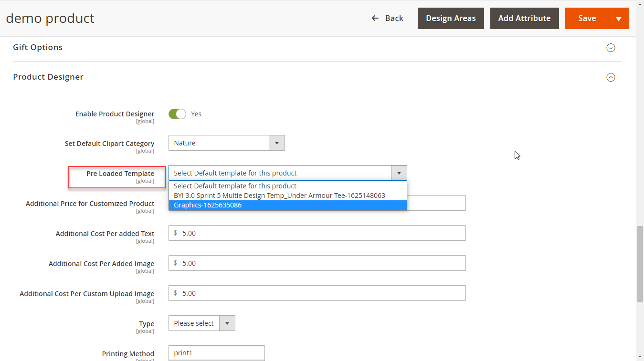Click the Additional Cost Per added Text field
The width and height of the screenshot is (644, 361).
point(317,233)
